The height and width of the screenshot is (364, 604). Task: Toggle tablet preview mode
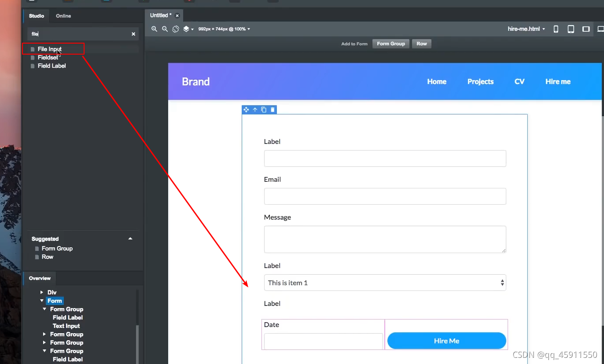click(x=571, y=29)
